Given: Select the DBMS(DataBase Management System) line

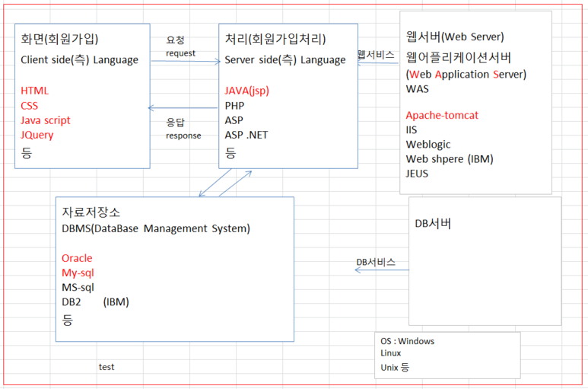Looking at the screenshot, I should click(156, 228).
